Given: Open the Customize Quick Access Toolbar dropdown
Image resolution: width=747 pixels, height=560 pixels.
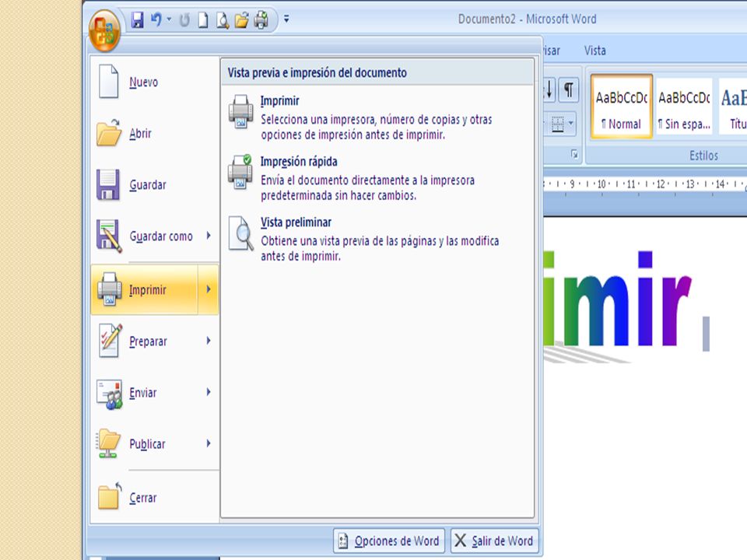Looking at the screenshot, I should (x=286, y=19).
